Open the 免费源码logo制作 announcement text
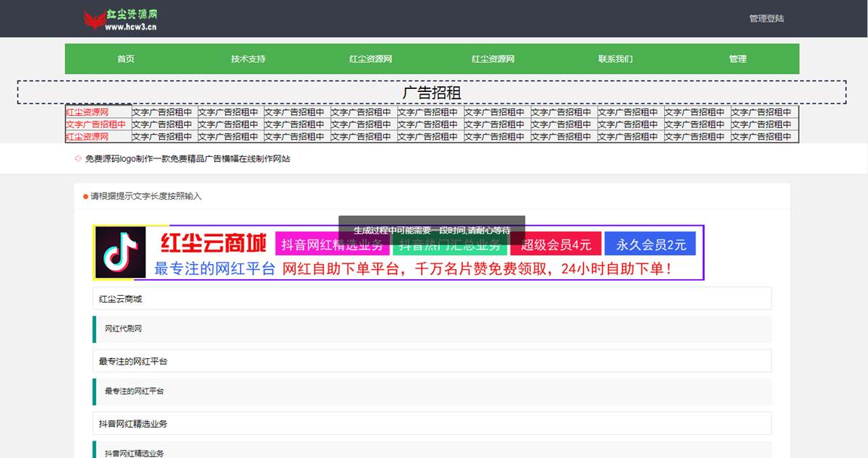The width and height of the screenshot is (868, 458). click(x=187, y=159)
